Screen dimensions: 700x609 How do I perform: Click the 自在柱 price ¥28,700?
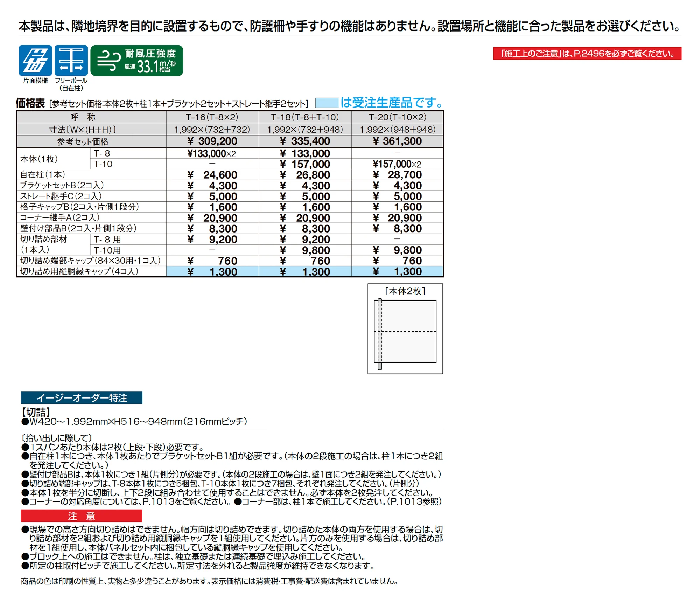(x=397, y=175)
